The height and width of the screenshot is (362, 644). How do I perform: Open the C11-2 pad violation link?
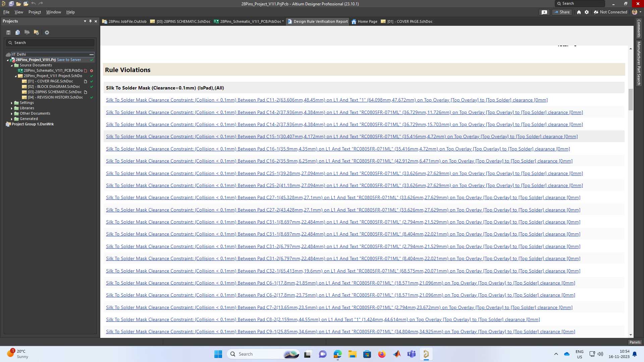click(x=326, y=100)
